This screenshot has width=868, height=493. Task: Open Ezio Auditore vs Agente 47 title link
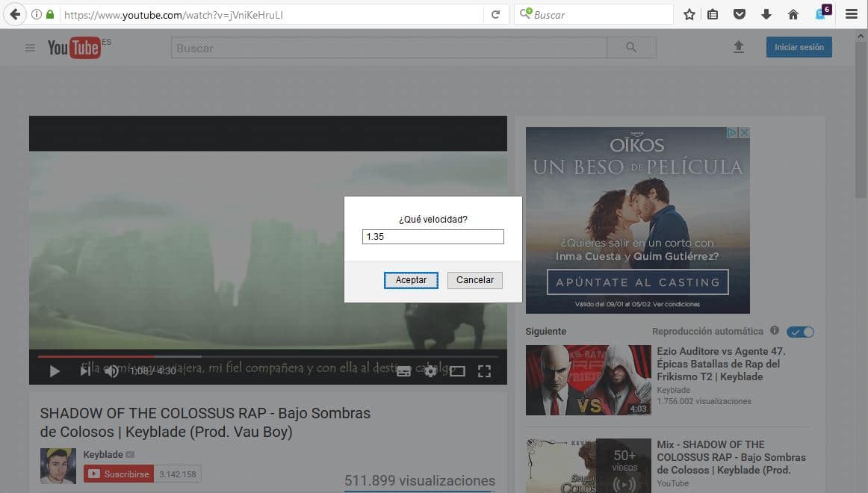coord(722,364)
